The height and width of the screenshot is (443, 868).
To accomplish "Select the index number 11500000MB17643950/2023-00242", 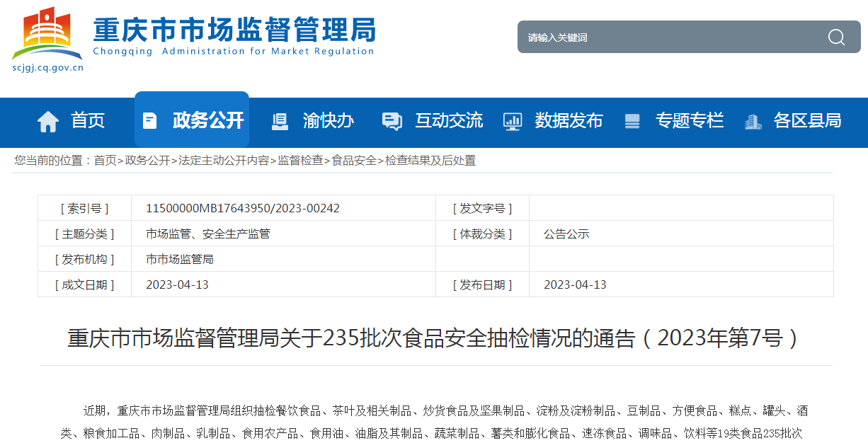I will pos(243,208).
